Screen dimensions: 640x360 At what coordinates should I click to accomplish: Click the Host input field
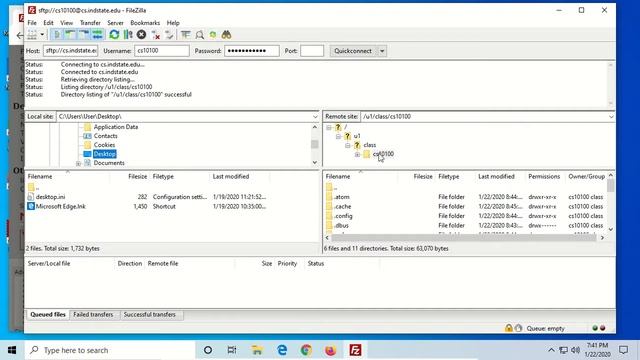click(71, 51)
